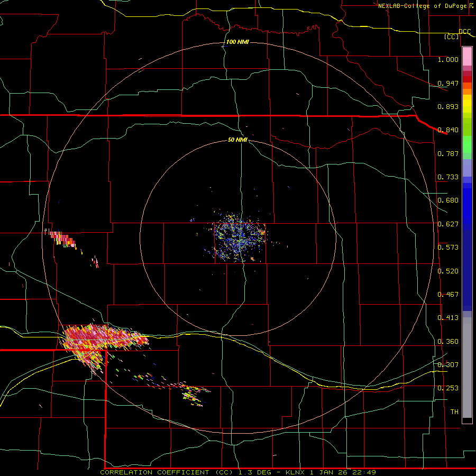The width and height of the screenshot is (476, 476).
Task: Click the 0.627 legend value
Action: (x=448, y=224)
